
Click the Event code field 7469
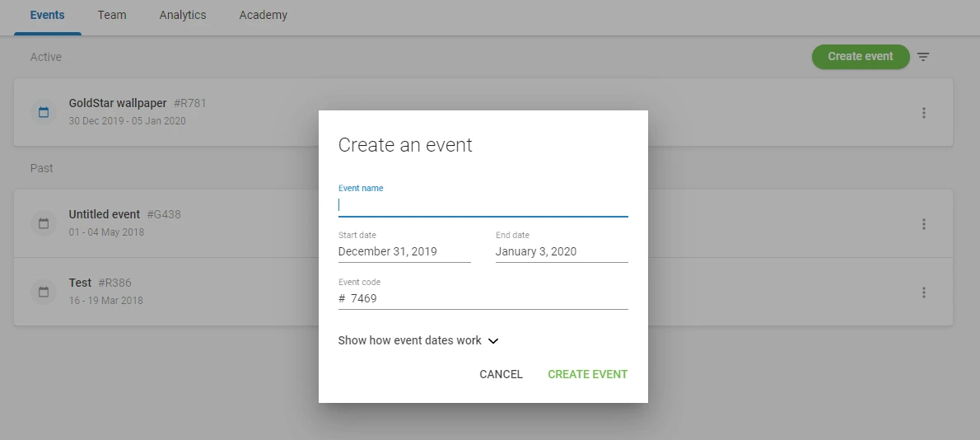(483, 299)
